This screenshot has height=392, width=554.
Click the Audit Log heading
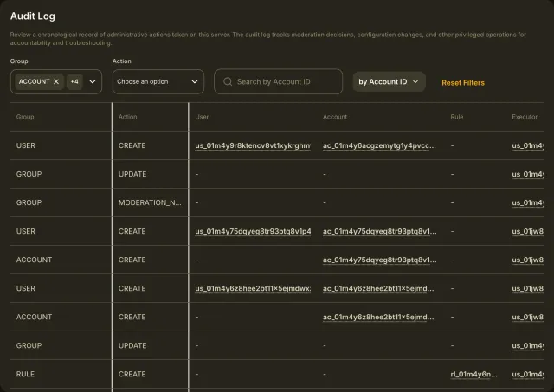[x=33, y=16]
